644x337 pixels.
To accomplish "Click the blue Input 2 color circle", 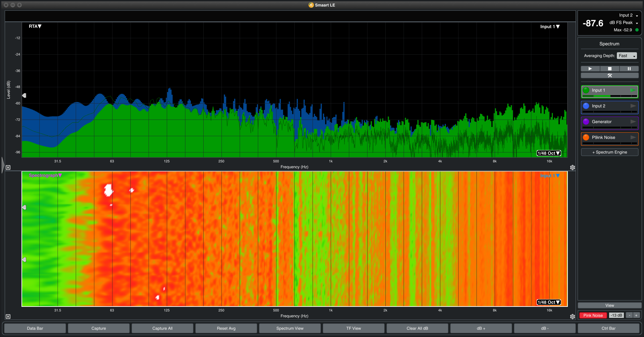I will click(x=586, y=106).
